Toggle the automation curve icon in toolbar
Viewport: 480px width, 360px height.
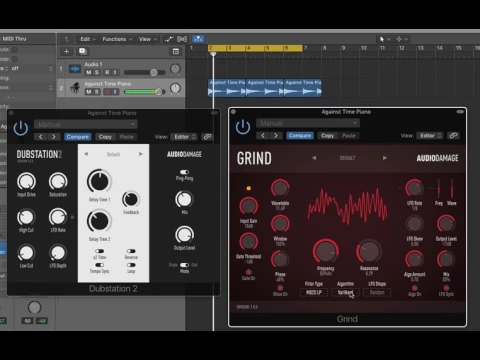169,39
